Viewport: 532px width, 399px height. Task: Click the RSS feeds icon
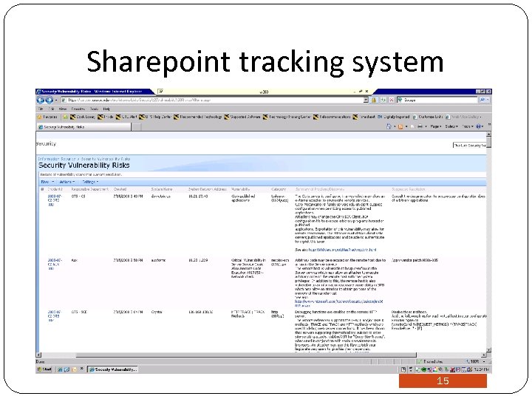tap(400, 126)
